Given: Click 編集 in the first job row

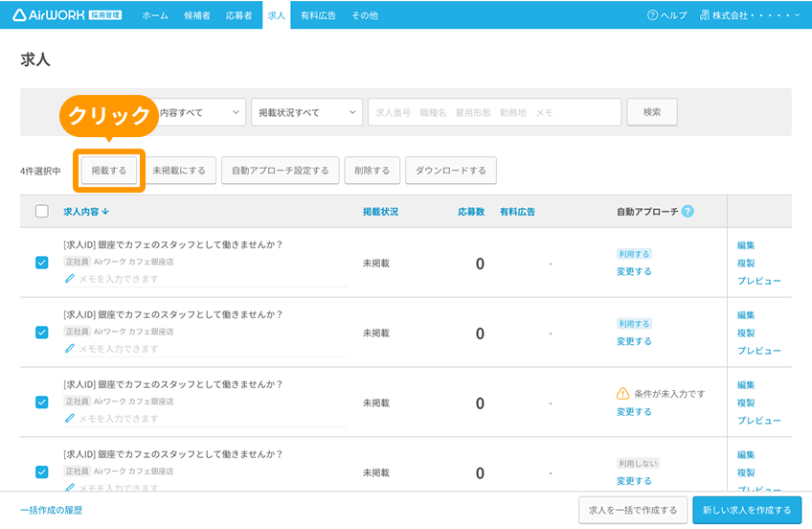Looking at the screenshot, I should click(x=746, y=245).
